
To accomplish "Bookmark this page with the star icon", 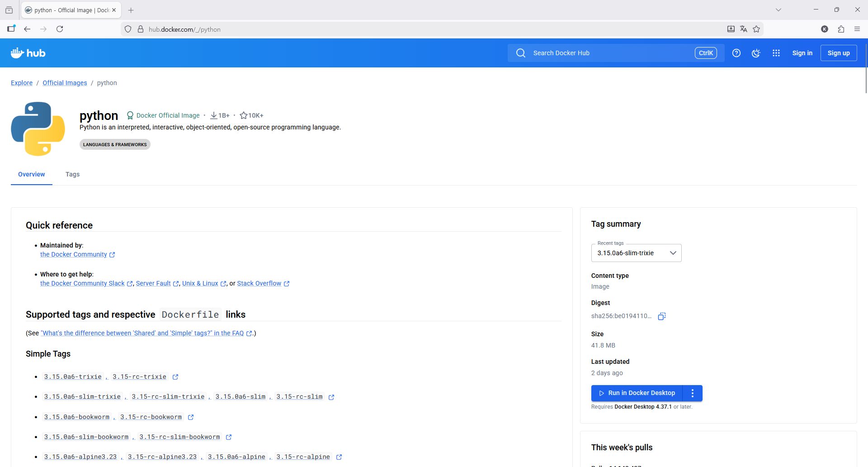I will [756, 29].
